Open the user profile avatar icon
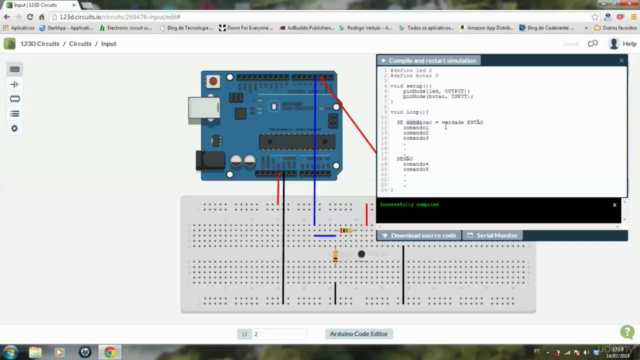 (x=613, y=43)
